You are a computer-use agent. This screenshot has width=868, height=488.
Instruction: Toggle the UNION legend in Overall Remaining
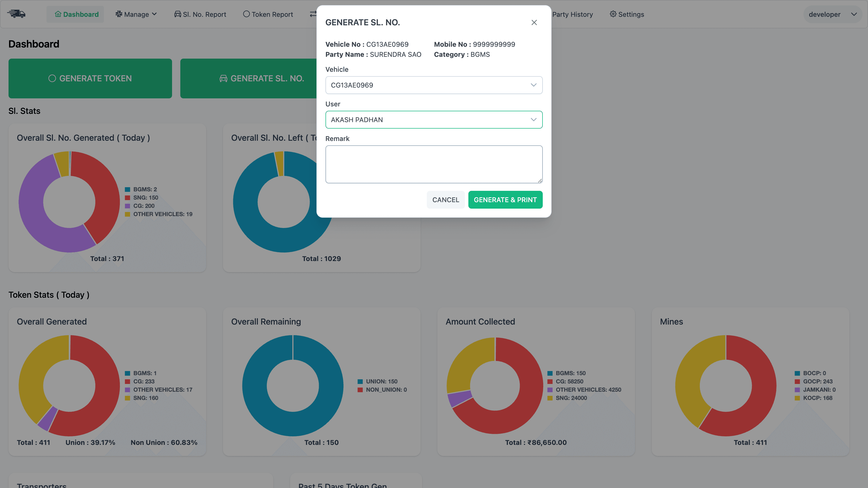(x=382, y=382)
